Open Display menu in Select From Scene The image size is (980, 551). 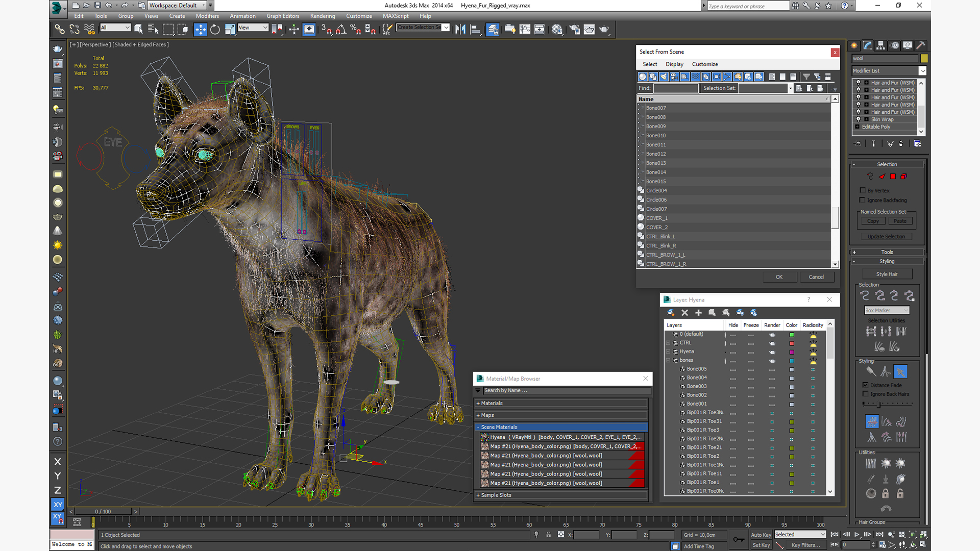[x=674, y=64]
